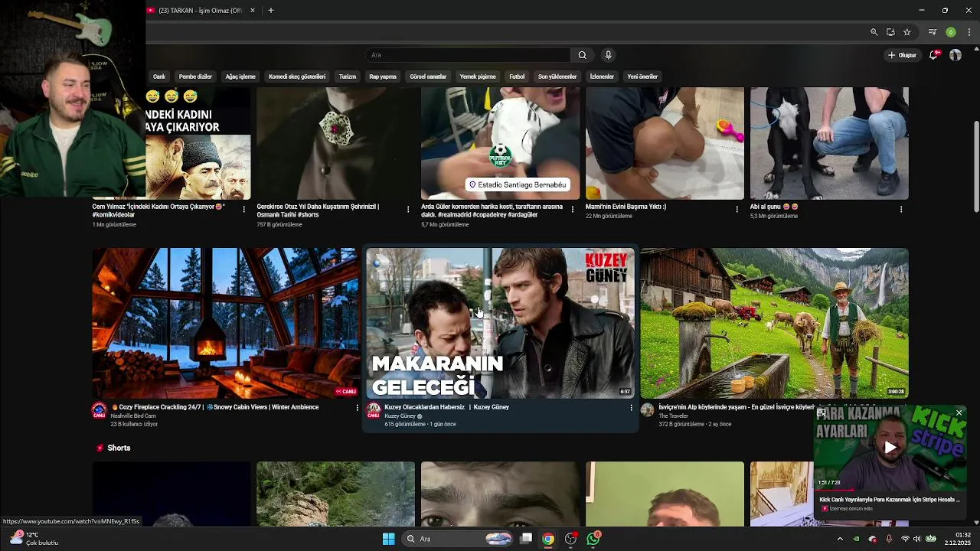
Task: Open more options for Arda Güler short
Action: (x=573, y=209)
